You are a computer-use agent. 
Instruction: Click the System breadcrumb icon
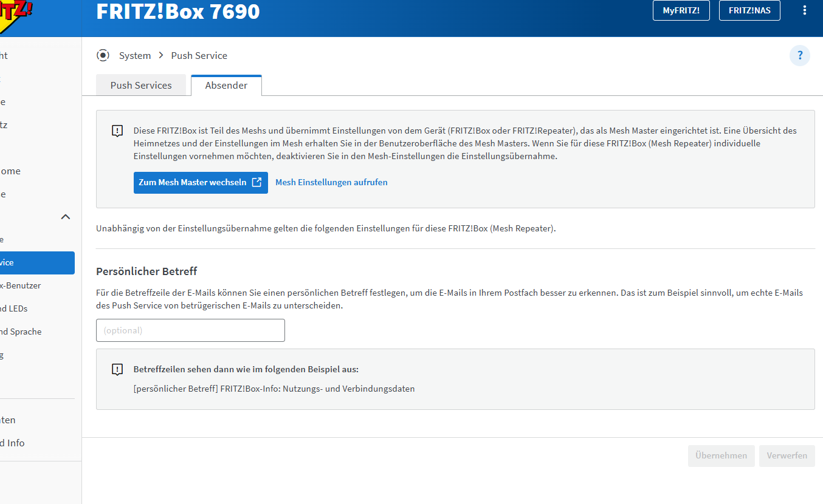[103, 55]
